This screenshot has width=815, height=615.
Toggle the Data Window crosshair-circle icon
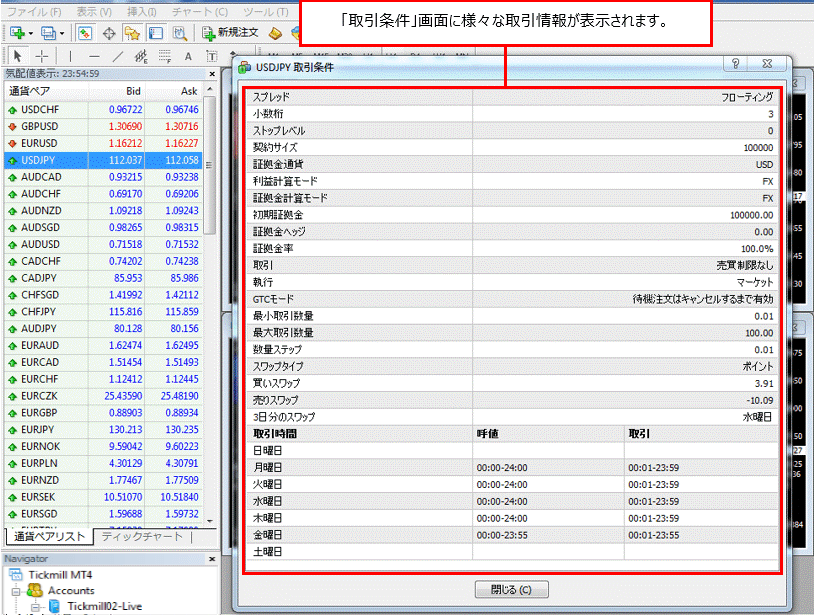click(109, 32)
